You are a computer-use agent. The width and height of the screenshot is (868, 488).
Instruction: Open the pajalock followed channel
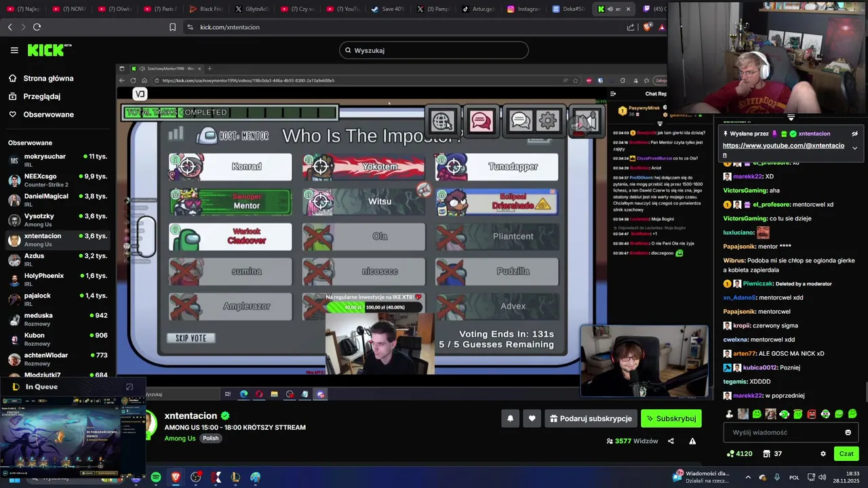(x=57, y=300)
